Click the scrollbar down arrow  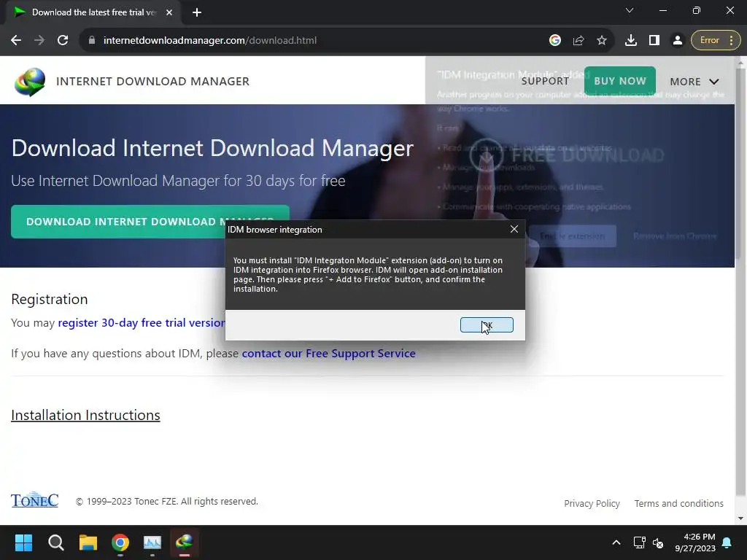pyautogui.click(x=741, y=518)
